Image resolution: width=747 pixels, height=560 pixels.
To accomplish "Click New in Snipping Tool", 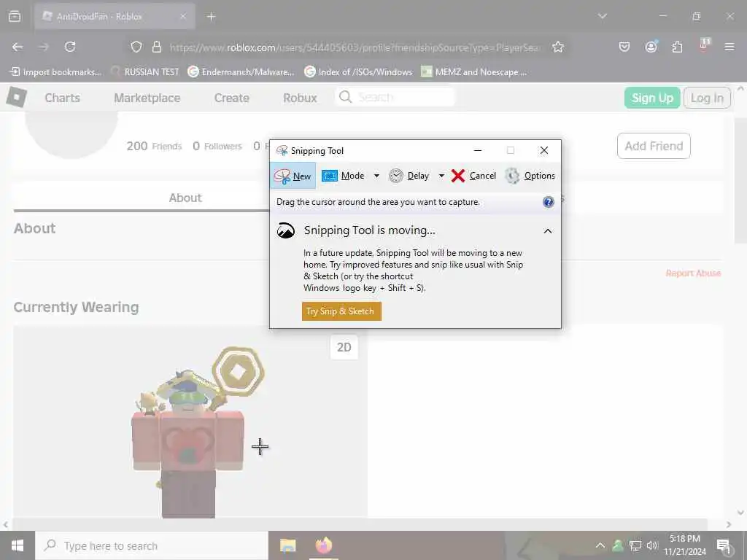I will click(x=293, y=176).
